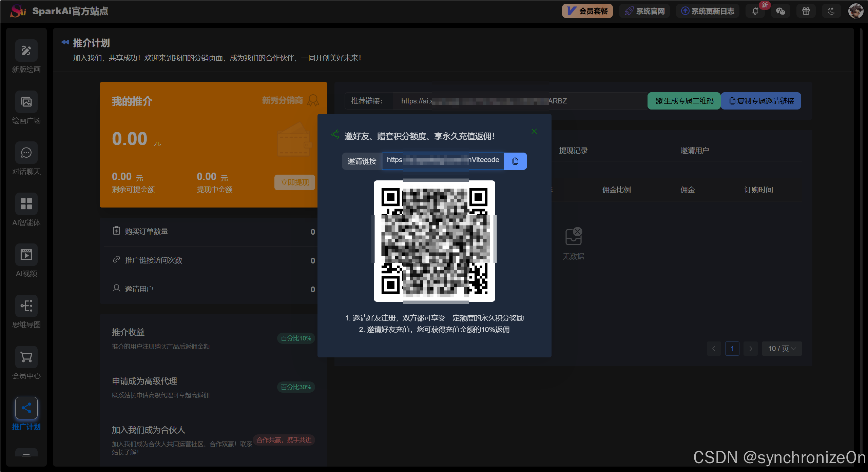Switch to 邀请用户 tab
Viewport: 868px width, 472px height.
tap(694, 151)
